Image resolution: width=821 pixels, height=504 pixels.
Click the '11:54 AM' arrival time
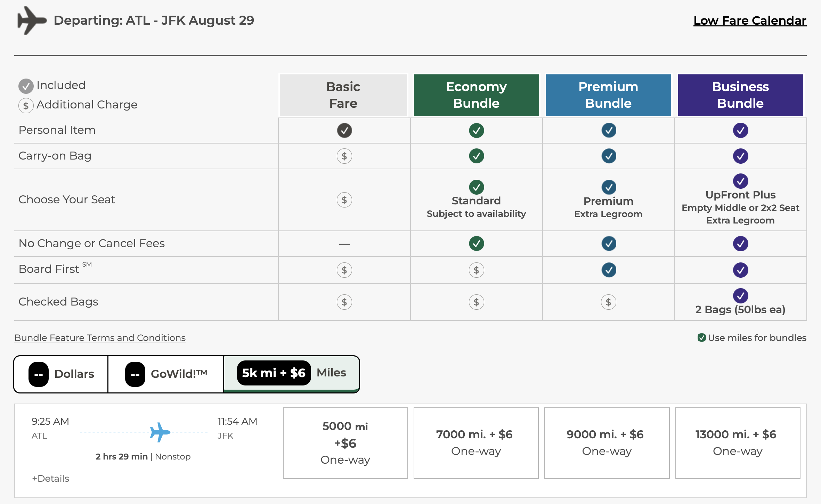237,421
